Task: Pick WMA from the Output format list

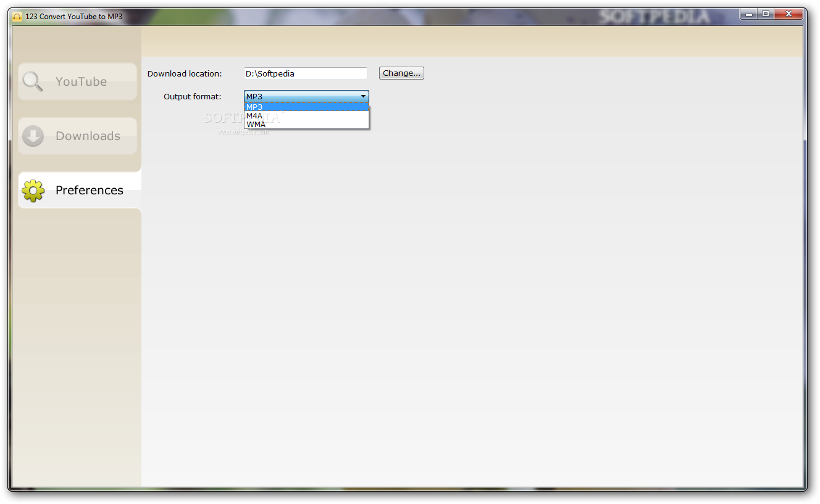Action: coord(306,124)
